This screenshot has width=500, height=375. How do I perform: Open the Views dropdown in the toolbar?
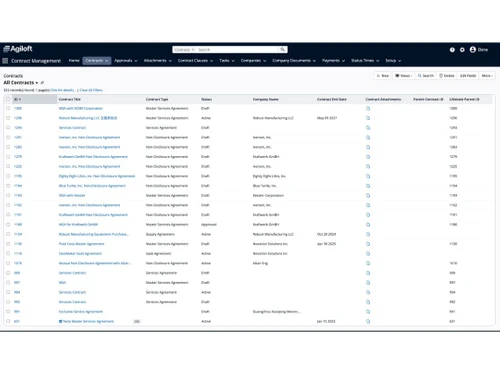pos(404,76)
